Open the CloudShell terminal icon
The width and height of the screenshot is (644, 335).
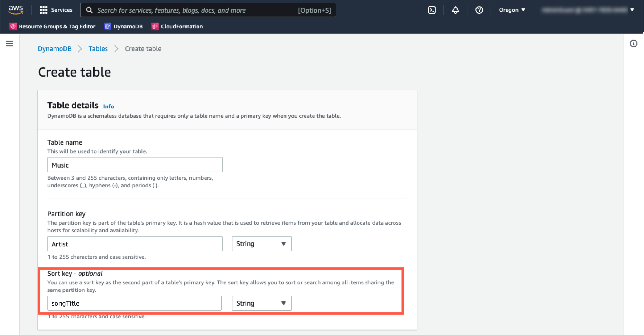pyautogui.click(x=432, y=10)
